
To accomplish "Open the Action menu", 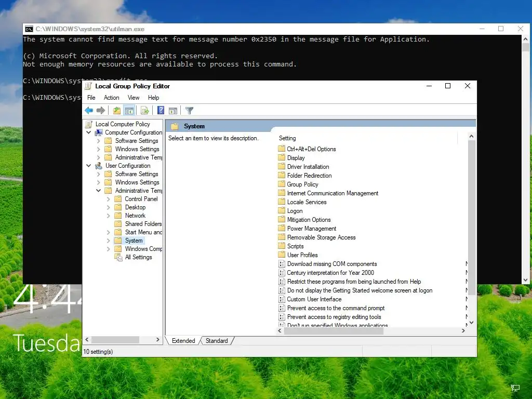I will click(x=111, y=98).
